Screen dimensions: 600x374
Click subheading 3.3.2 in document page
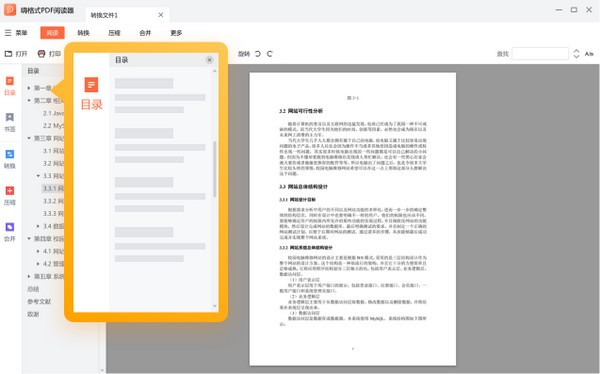pos(306,248)
